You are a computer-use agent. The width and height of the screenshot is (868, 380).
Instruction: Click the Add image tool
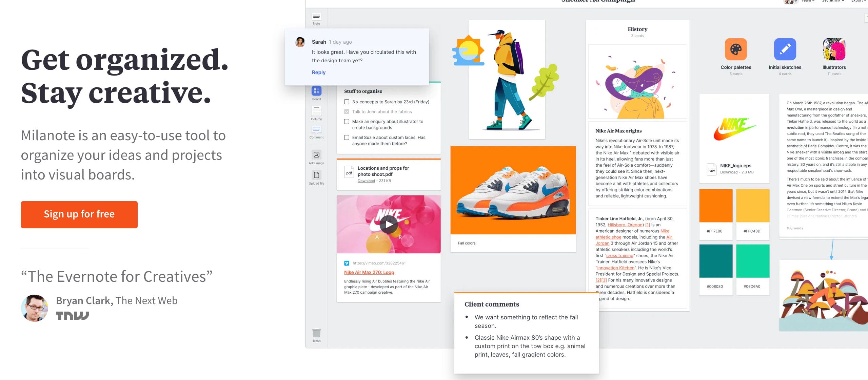pos(316,155)
